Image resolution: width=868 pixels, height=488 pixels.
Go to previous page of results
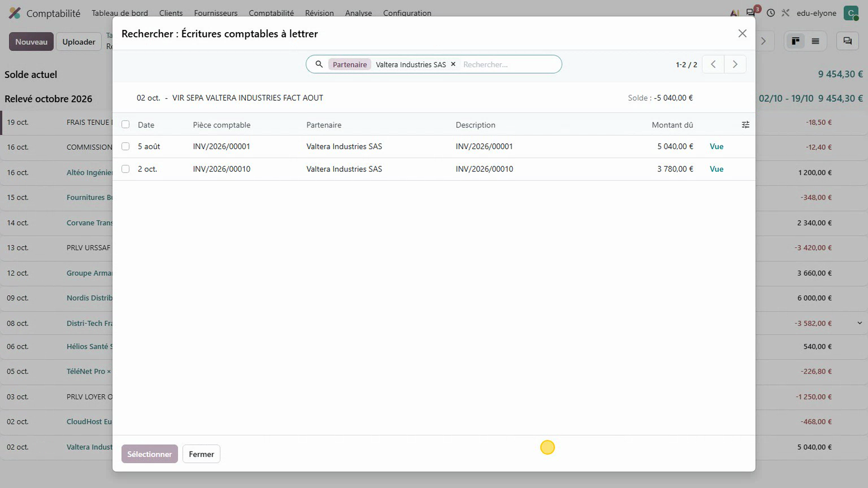(x=713, y=64)
